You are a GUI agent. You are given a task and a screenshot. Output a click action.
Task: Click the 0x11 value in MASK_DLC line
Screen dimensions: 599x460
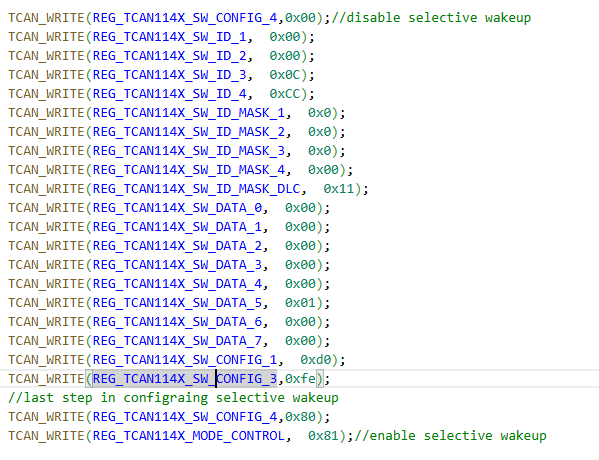339,189
